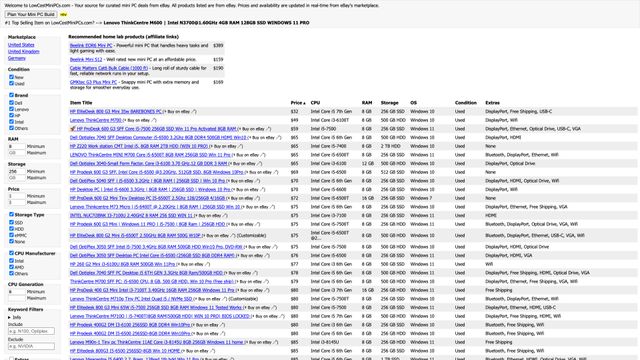Click Buy on eBay arrow icon beside Lenovo ThinkCentre M700 $49 listing

coord(153,120)
